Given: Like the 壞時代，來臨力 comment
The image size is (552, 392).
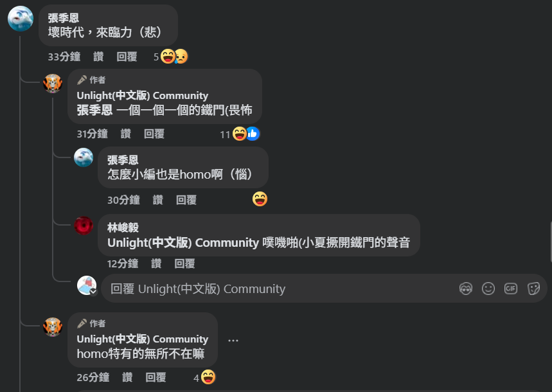Looking at the screenshot, I should pos(98,57).
